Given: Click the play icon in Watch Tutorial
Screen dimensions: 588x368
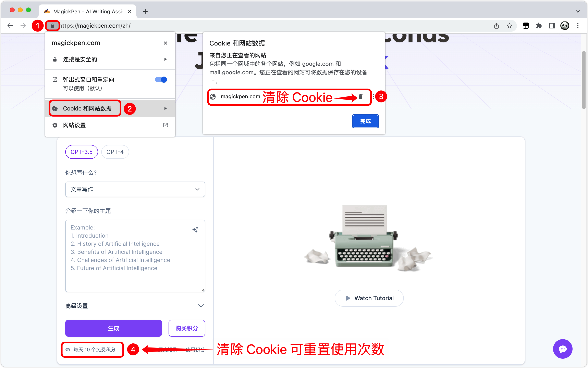Looking at the screenshot, I should (348, 298).
